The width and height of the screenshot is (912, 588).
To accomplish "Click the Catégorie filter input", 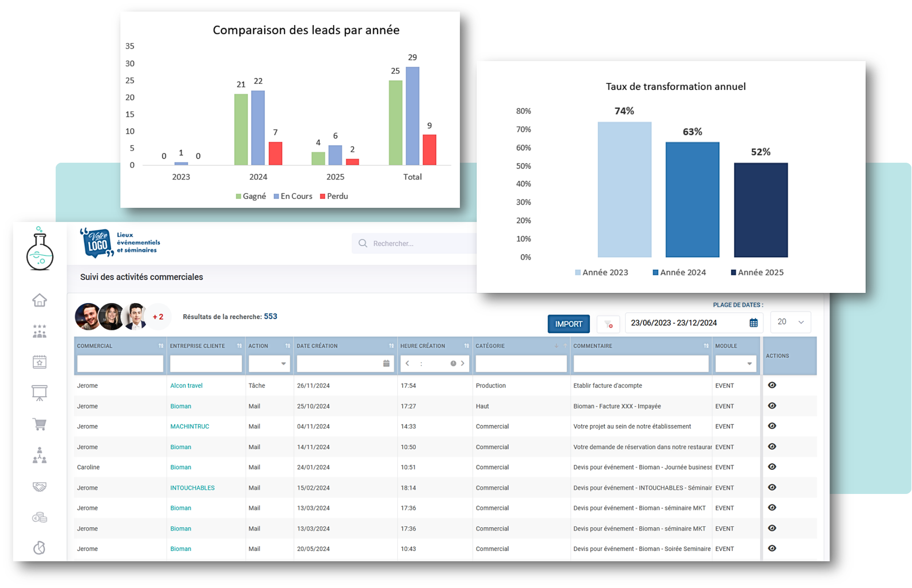I will [x=521, y=363].
